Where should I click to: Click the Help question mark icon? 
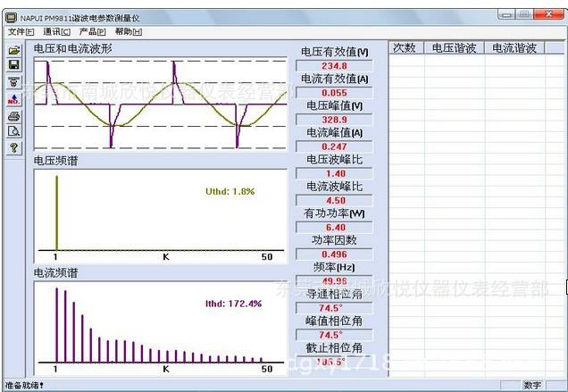click(x=13, y=148)
